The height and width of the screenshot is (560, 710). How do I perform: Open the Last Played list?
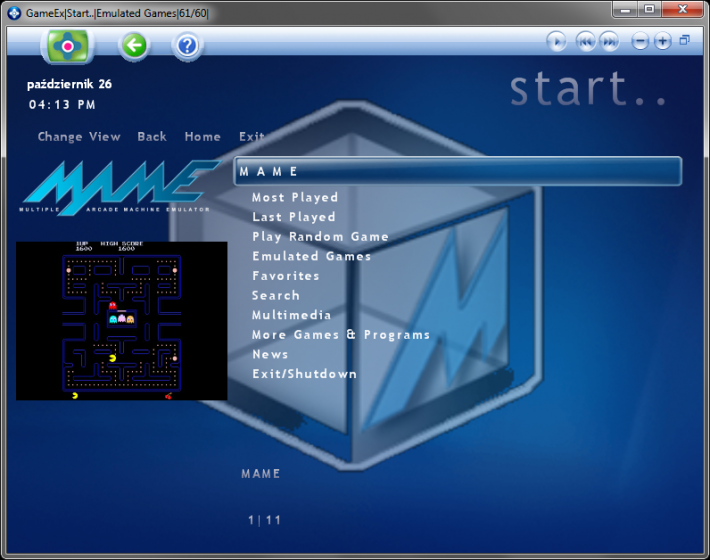(x=294, y=217)
